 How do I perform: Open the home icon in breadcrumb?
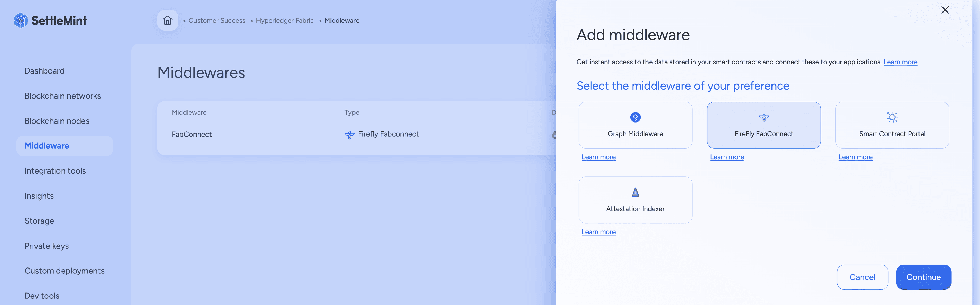167,20
